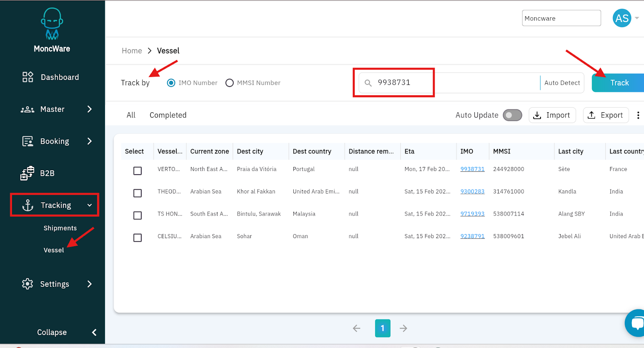
Task: Click the Booking icon in sidebar
Action: (x=28, y=141)
